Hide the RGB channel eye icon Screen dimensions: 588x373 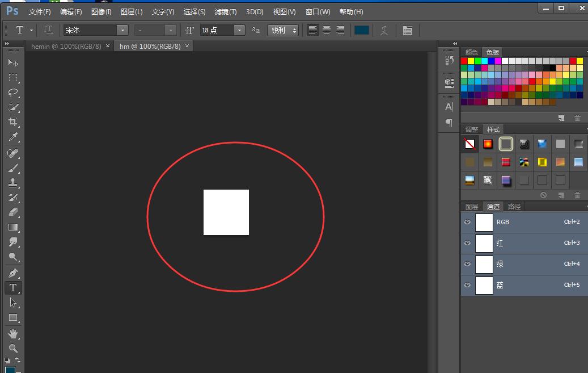click(x=467, y=222)
